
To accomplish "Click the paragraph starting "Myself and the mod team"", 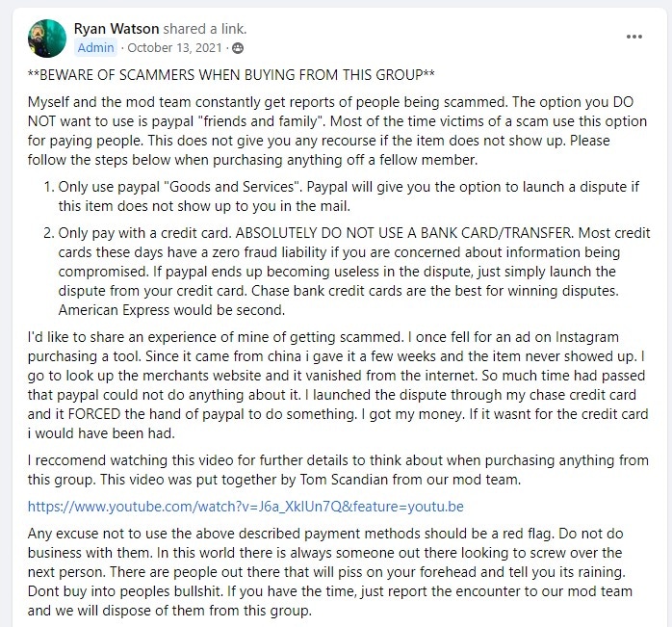I will click(337, 131).
